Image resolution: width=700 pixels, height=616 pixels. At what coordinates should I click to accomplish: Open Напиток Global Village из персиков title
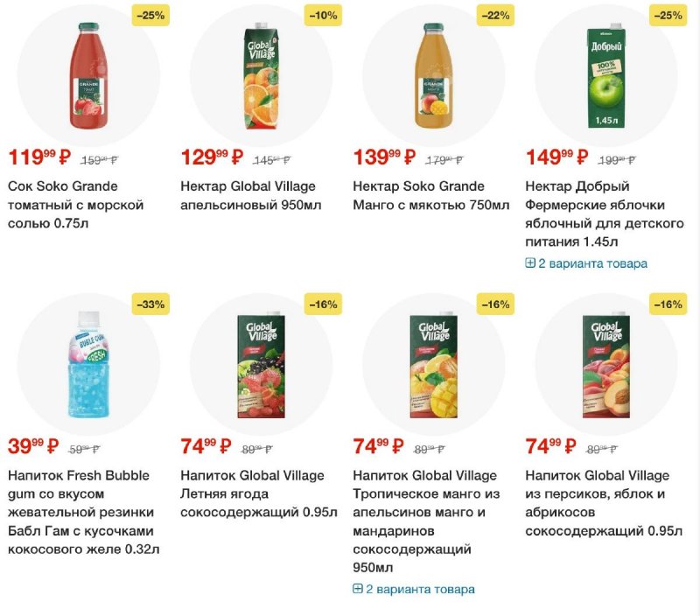pos(604,503)
